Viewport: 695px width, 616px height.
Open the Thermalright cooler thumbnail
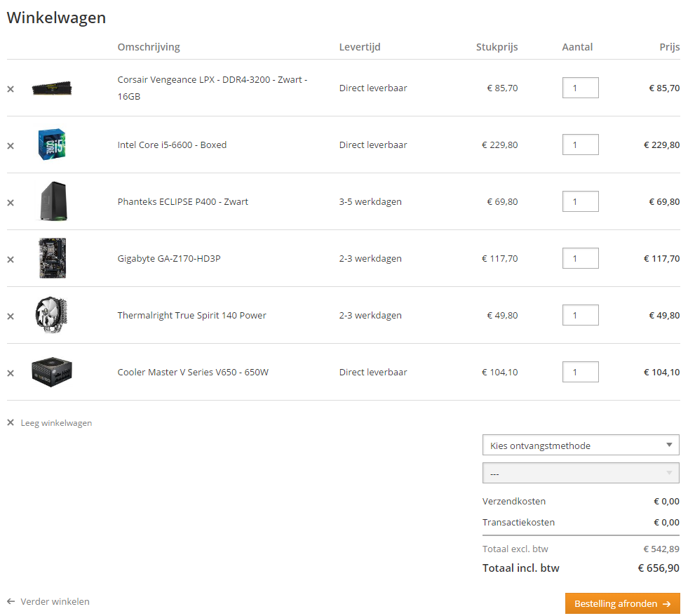[x=51, y=315]
